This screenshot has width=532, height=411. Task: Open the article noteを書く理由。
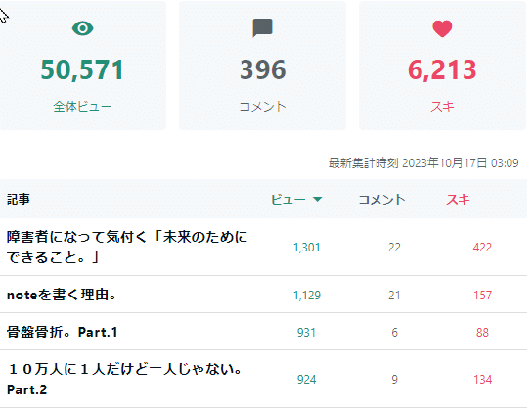62,295
